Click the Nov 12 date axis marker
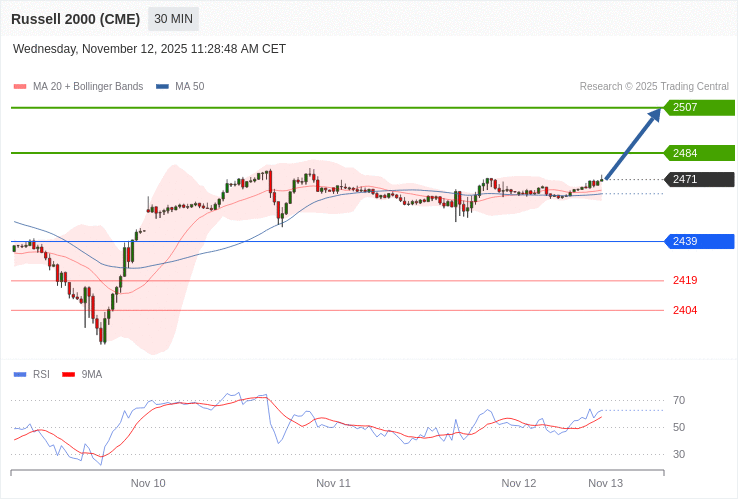Viewport: 738px width, 500px height. click(x=518, y=483)
